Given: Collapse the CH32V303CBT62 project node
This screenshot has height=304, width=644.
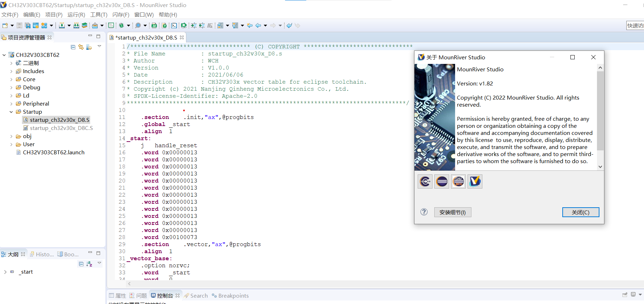Looking at the screenshot, I should tap(4, 55).
